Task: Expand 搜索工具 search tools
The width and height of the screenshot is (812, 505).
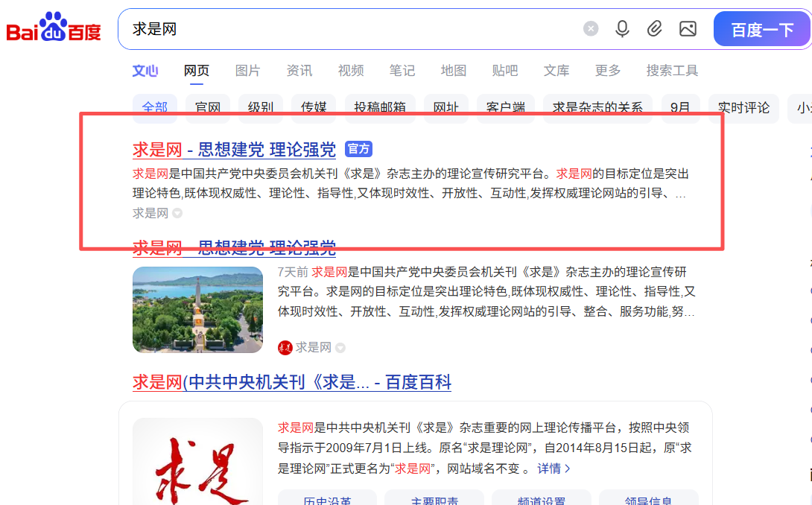Action: [x=671, y=70]
